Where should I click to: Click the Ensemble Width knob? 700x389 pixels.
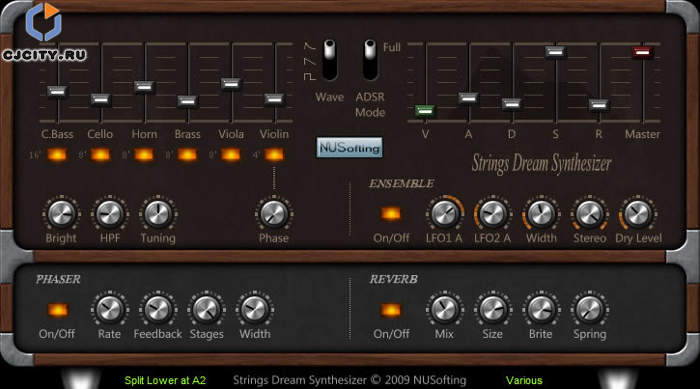point(541,214)
